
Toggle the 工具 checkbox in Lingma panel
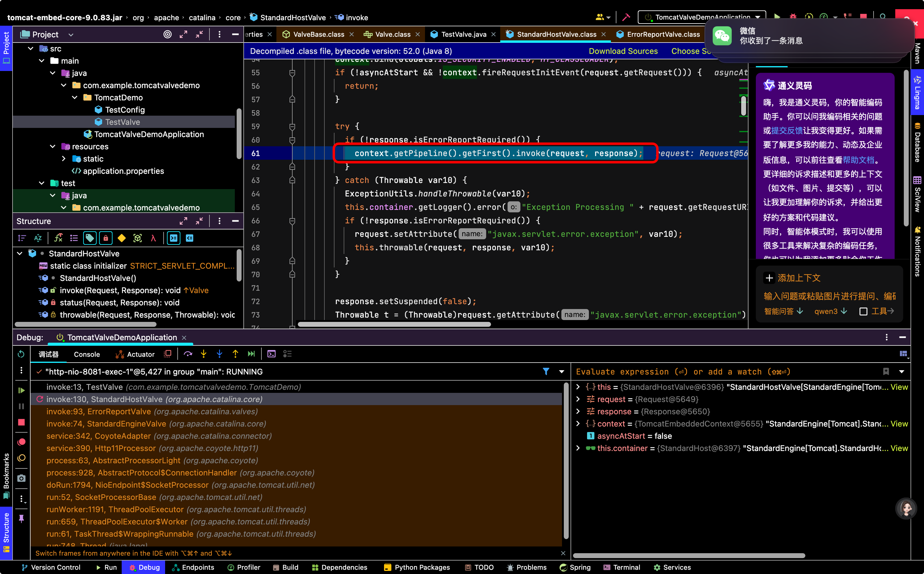[x=863, y=311]
